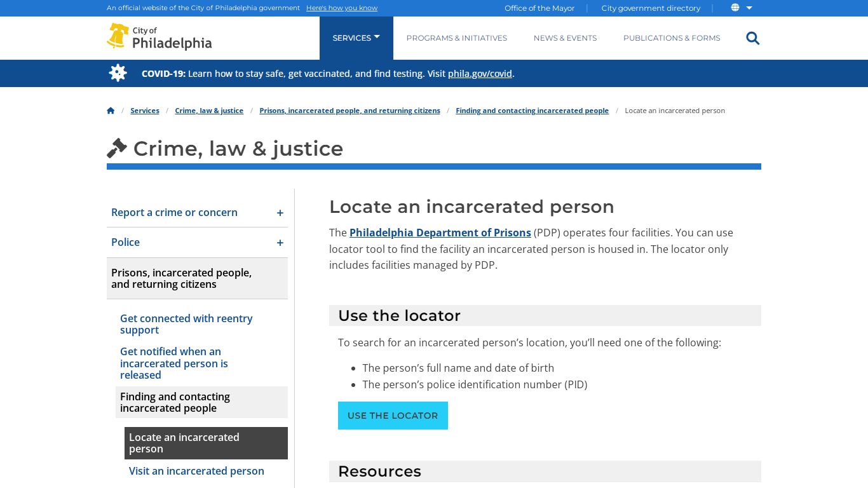868x488 pixels.
Task: Click the COVID-19 virus icon
Action: 118,73
